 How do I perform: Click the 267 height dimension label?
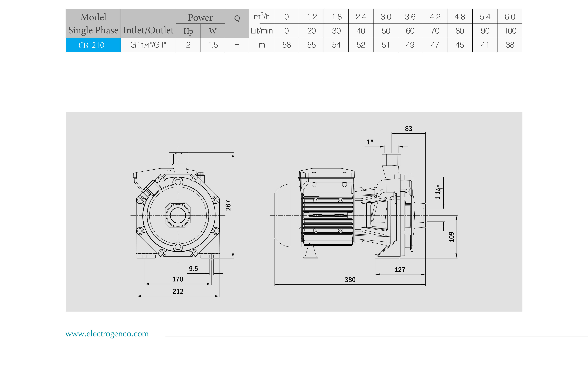point(228,205)
